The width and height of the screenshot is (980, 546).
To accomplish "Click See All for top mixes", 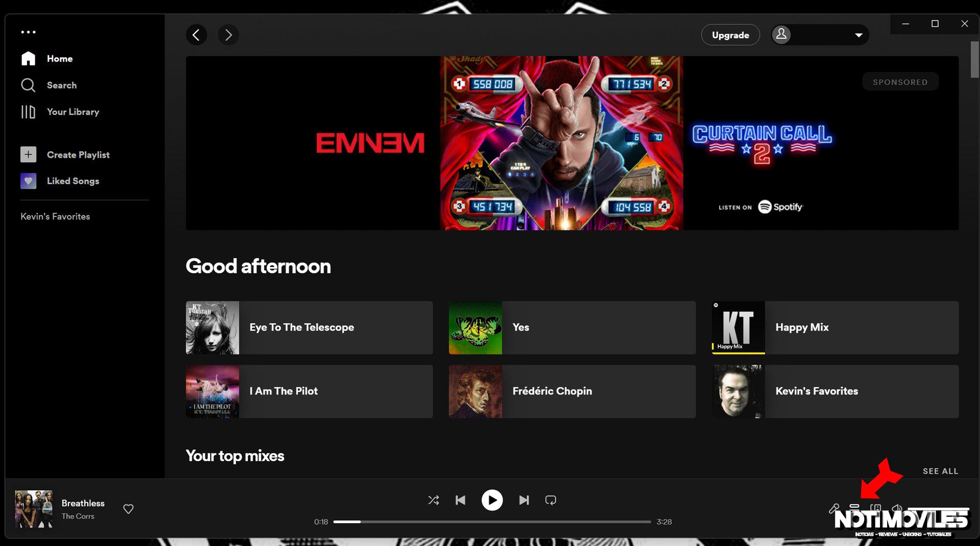I will 940,471.
